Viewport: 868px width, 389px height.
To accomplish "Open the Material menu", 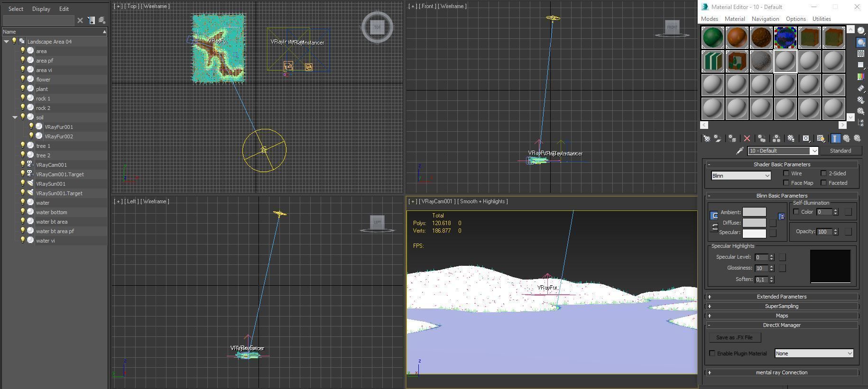I will 735,19.
